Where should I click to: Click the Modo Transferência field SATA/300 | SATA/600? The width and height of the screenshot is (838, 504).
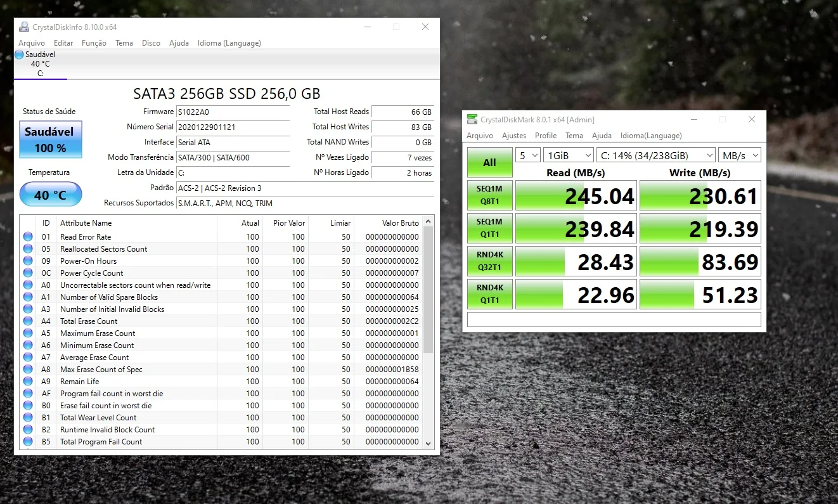233,157
